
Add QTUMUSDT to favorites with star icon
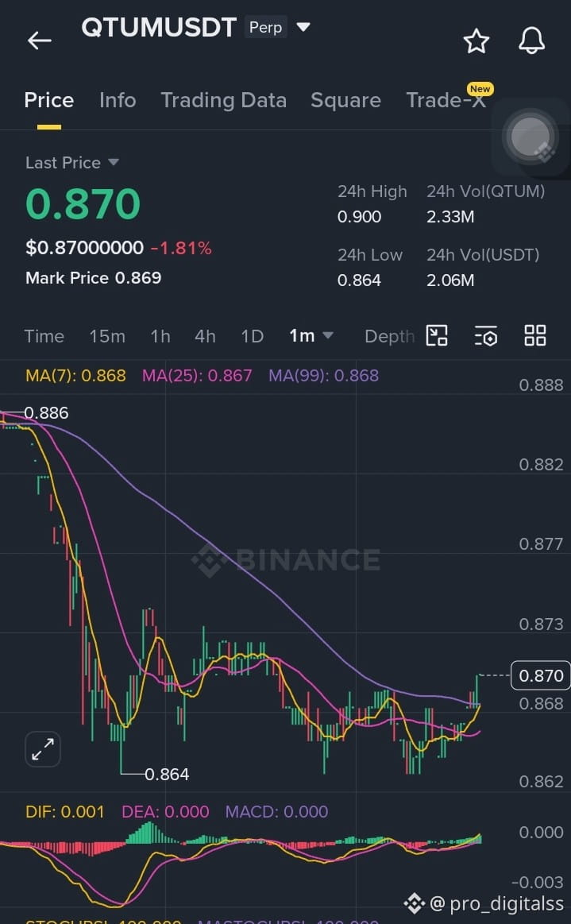476,41
